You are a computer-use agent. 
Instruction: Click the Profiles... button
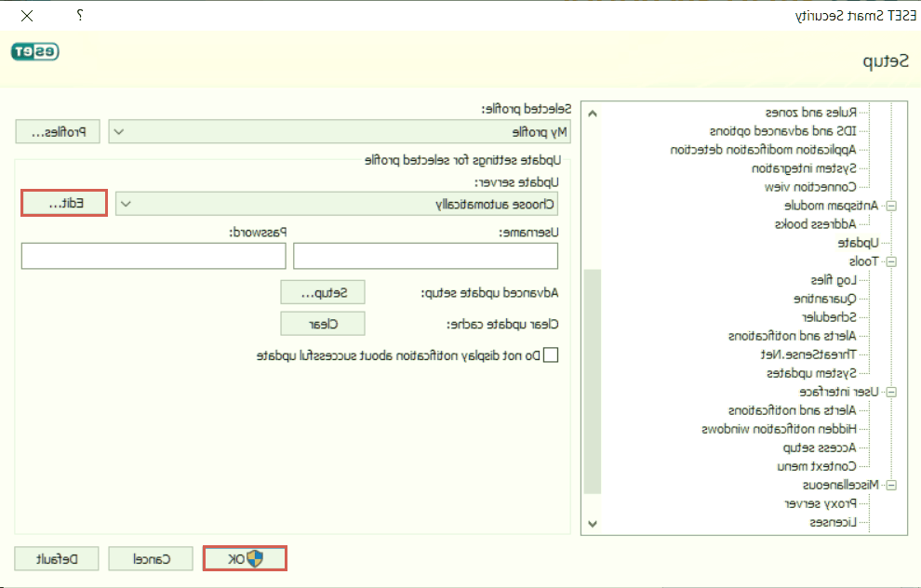pos(57,132)
